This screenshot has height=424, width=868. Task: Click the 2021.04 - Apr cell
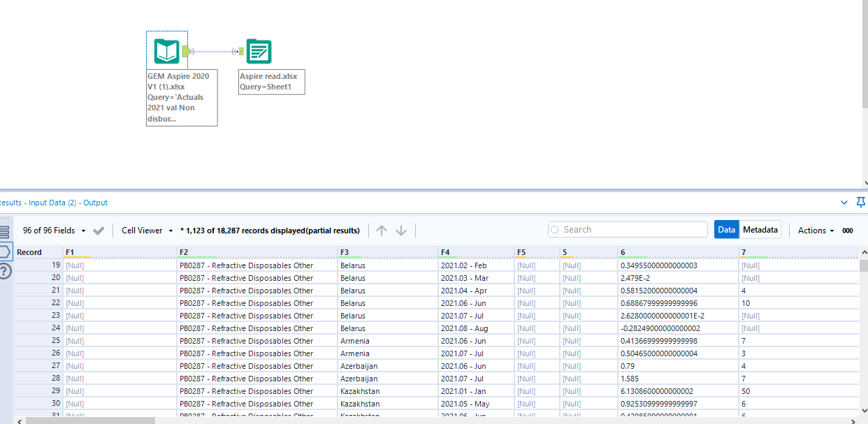tap(475, 291)
